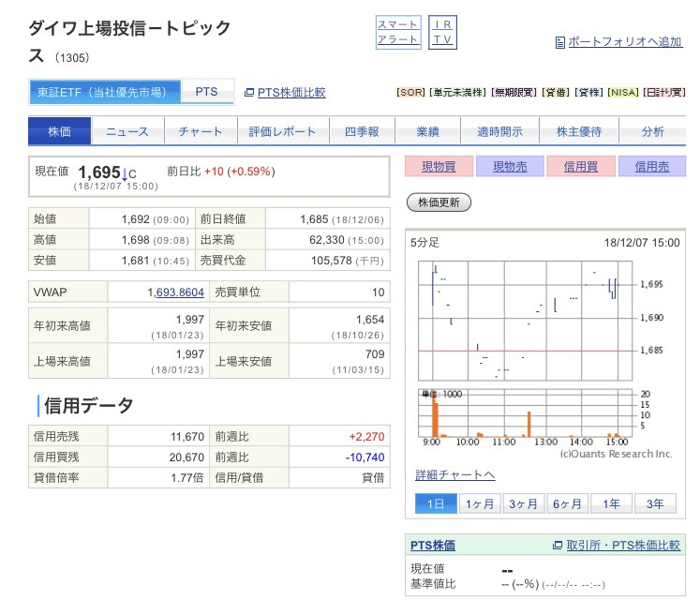The image size is (700, 600).
Task: Open the 業績 tab
Action: 427,131
